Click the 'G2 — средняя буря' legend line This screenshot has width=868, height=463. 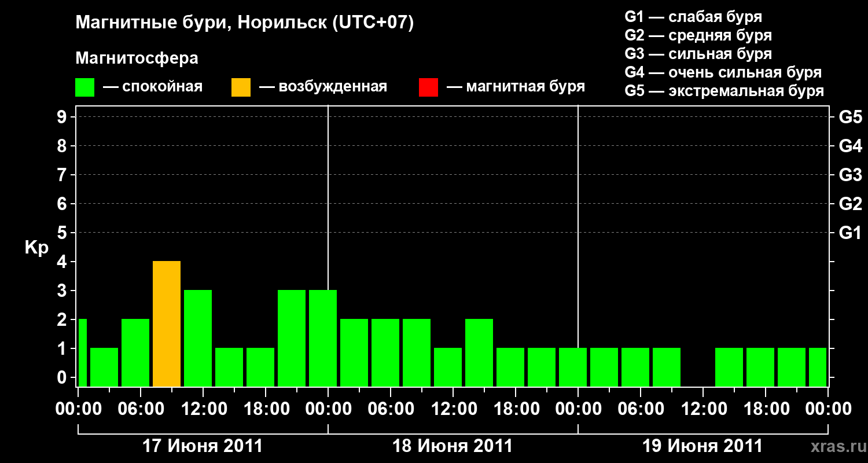(x=698, y=35)
